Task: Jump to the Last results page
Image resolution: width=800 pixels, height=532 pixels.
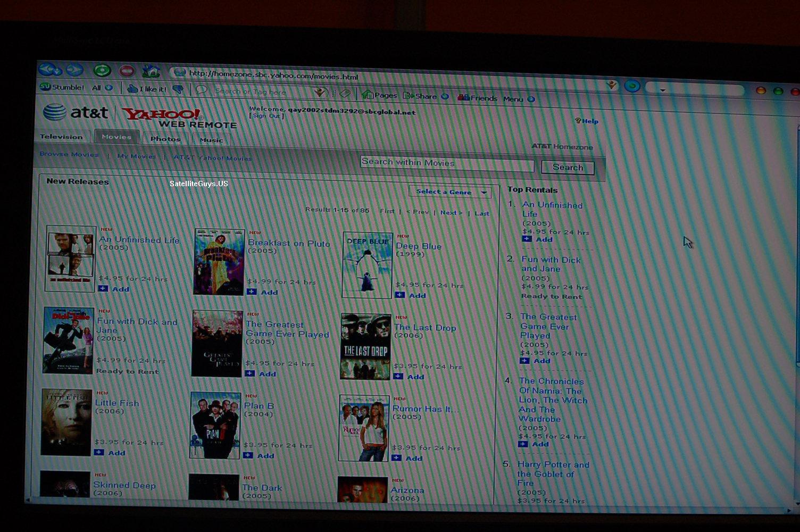Action: coord(482,213)
